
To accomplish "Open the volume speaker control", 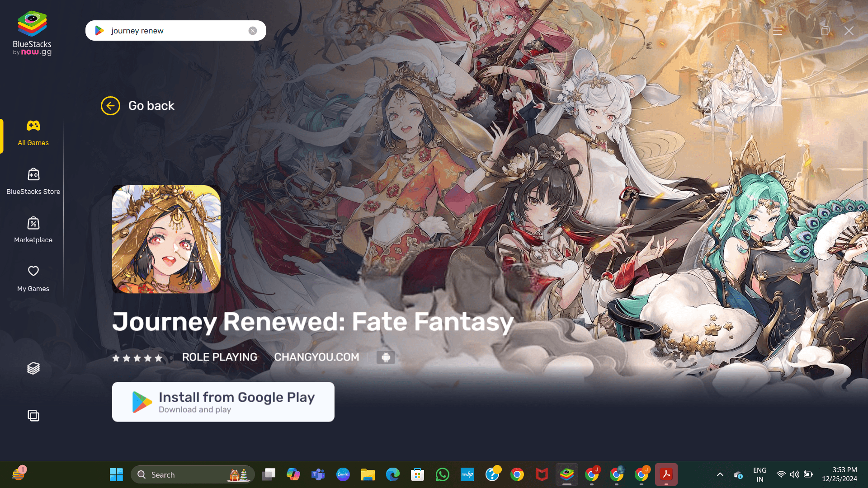I will click(794, 474).
